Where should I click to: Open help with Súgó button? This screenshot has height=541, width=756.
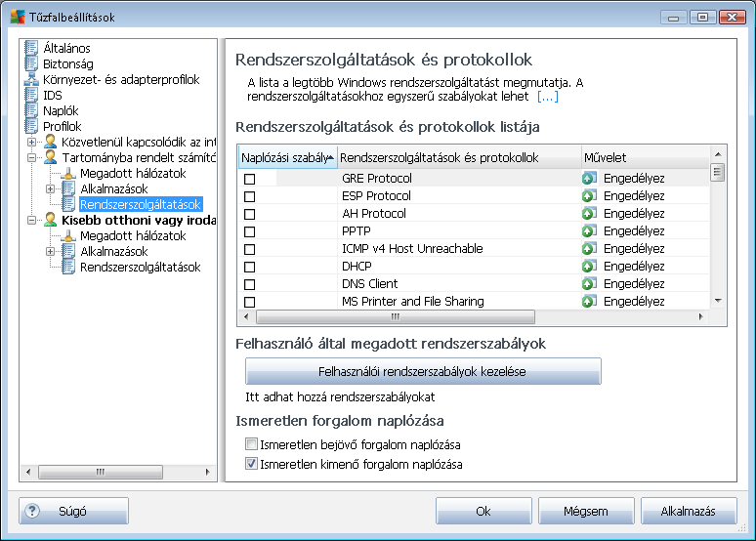click(74, 511)
